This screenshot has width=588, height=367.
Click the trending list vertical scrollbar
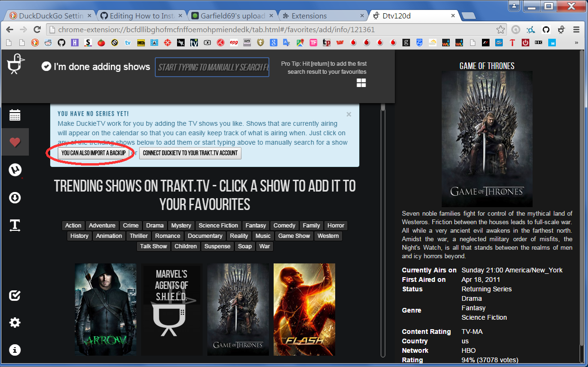tap(384, 232)
